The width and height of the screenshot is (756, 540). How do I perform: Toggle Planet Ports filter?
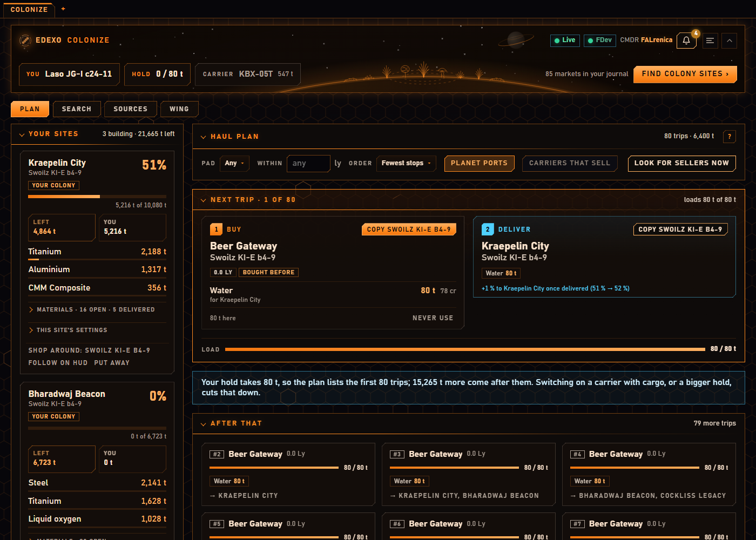(479, 163)
